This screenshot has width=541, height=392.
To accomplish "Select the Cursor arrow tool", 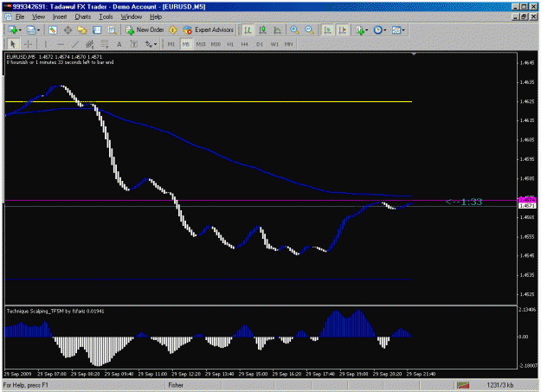I will 13,44.
